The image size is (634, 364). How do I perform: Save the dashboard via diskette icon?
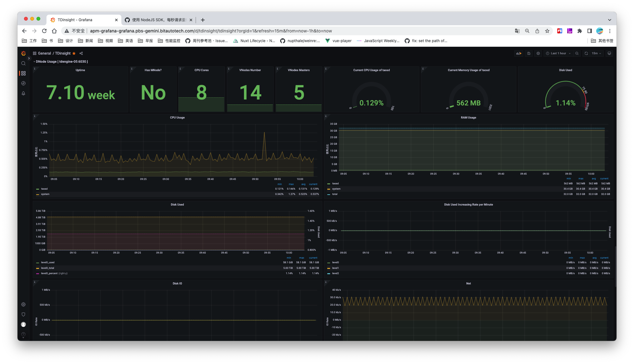click(x=529, y=53)
